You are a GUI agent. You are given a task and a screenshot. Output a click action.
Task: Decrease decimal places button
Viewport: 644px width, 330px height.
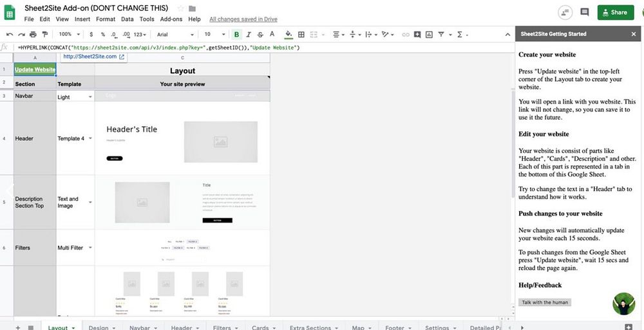[x=114, y=35]
